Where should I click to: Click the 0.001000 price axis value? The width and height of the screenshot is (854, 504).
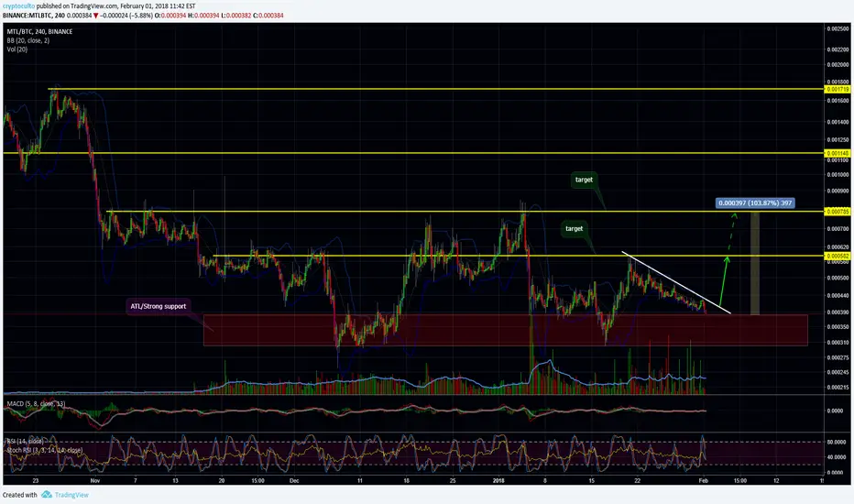[x=838, y=175]
